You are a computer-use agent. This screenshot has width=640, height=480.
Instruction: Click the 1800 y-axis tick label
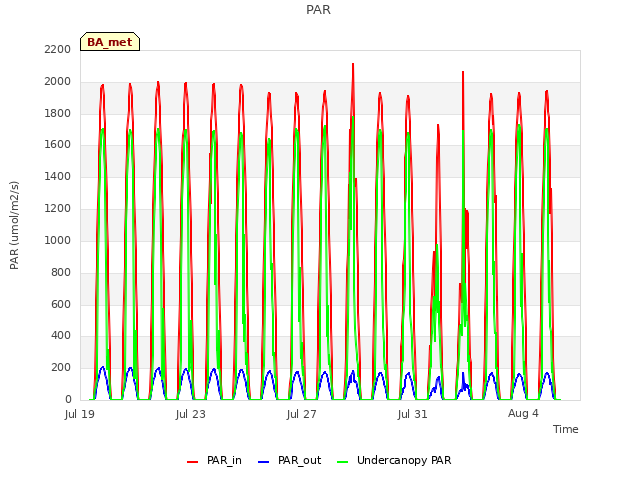coord(58,113)
